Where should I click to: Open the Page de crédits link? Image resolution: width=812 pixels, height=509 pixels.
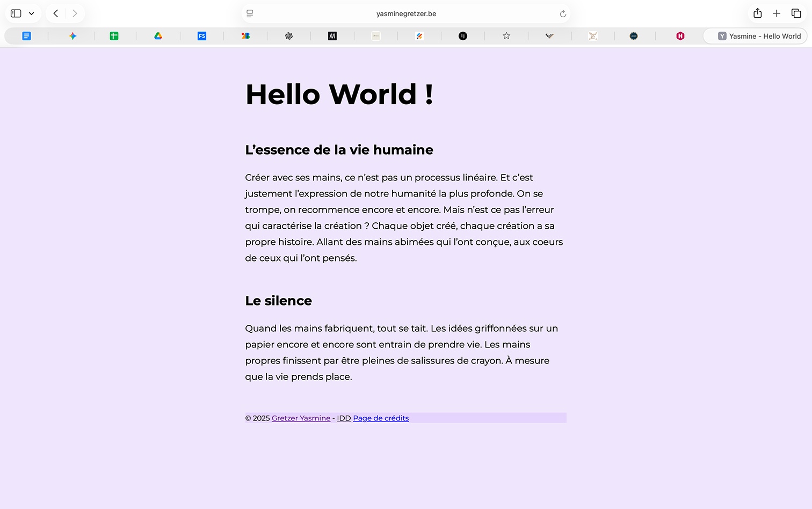point(381,418)
